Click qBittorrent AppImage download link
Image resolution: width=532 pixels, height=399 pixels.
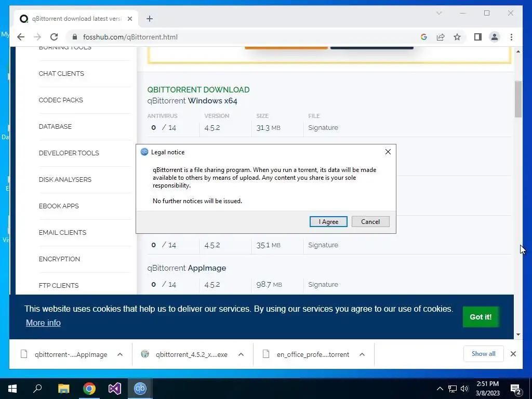tap(187, 268)
